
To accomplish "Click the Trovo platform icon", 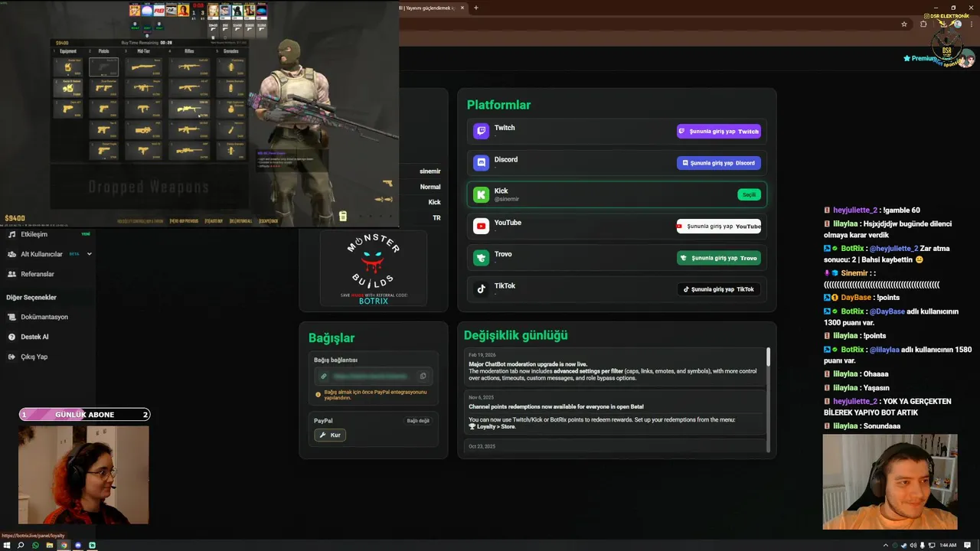I will [481, 258].
